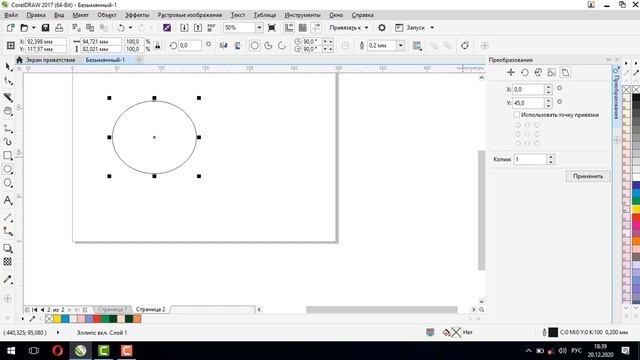This screenshot has height=360, width=640.
Task: Click the rotation angle input field
Action: (x=190, y=45)
